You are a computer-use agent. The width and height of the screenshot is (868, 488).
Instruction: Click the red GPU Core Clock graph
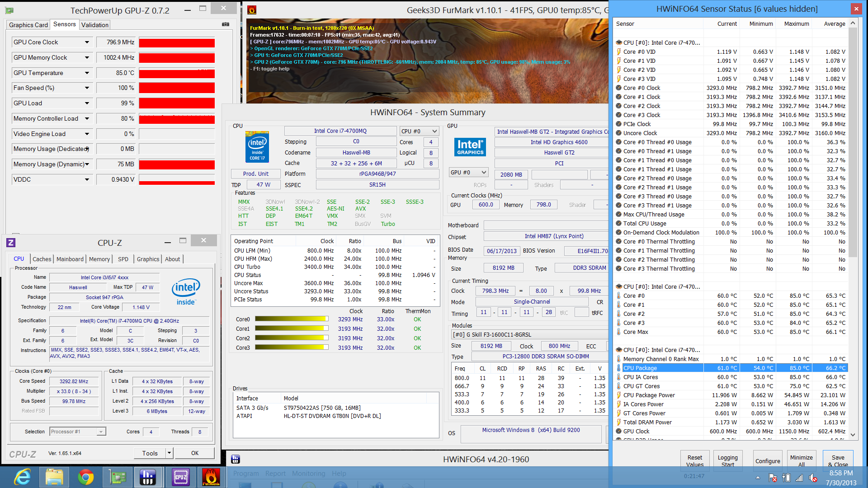click(177, 42)
